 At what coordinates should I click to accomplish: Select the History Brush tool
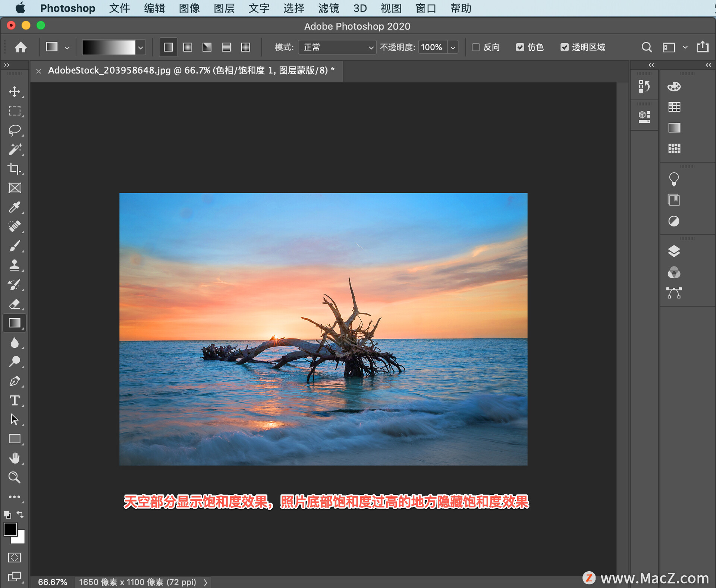[x=15, y=285]
